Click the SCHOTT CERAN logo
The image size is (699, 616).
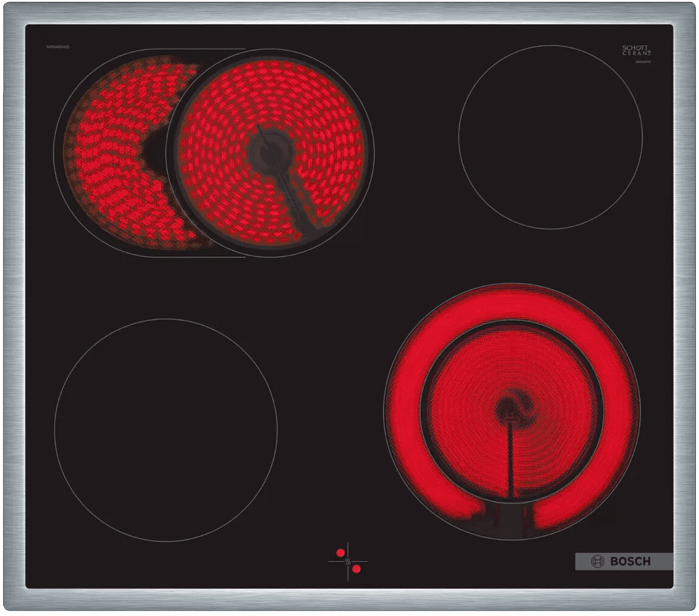[635, 50]
